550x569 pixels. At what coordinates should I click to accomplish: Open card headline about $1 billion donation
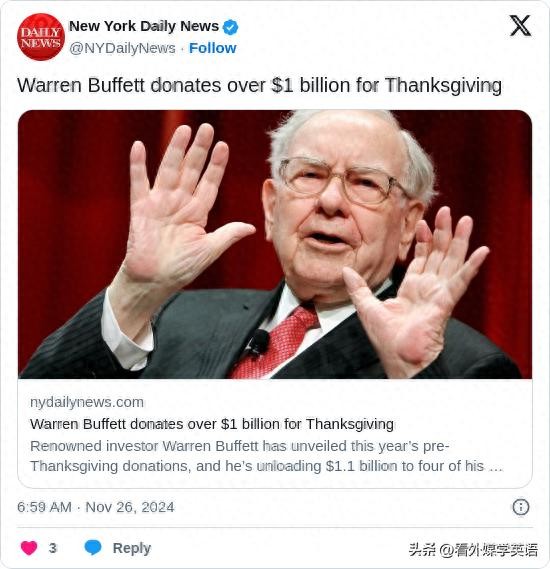(212, 424)
